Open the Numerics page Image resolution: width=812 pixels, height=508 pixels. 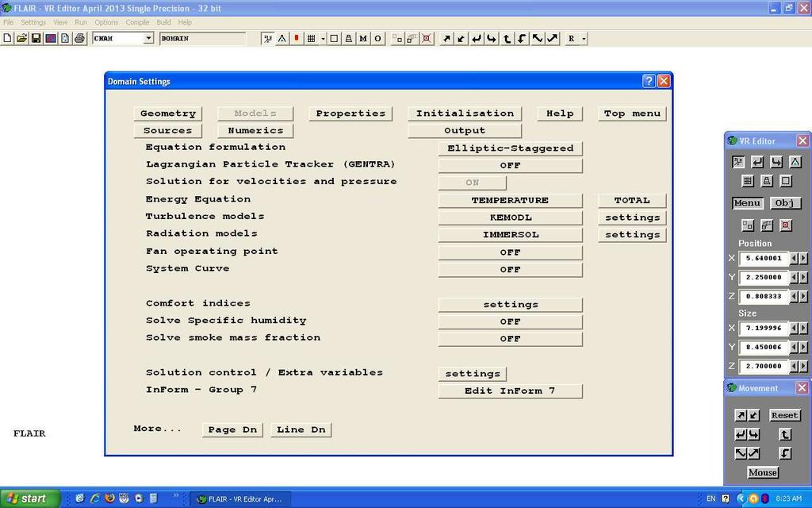pos(255,131)
